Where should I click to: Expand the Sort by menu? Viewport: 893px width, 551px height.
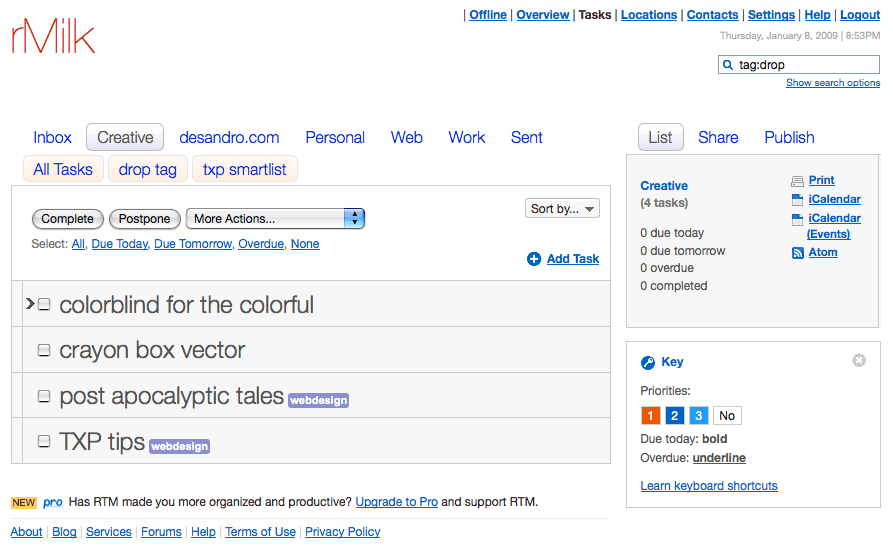click(562, 209)
